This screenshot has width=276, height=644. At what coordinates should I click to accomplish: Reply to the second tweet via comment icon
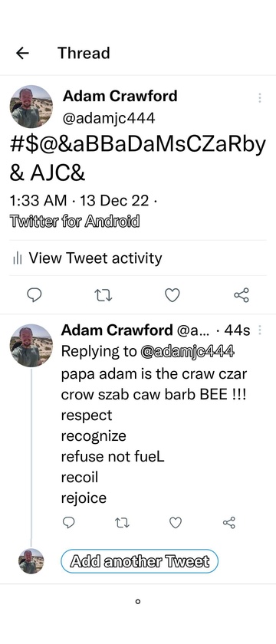tap(68, 522)
